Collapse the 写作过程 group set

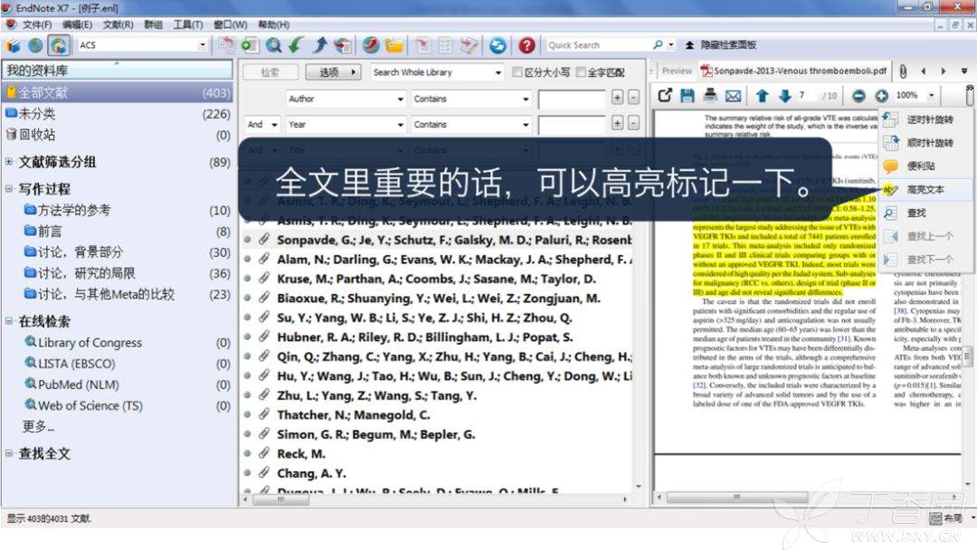click(x=9, y=188)
